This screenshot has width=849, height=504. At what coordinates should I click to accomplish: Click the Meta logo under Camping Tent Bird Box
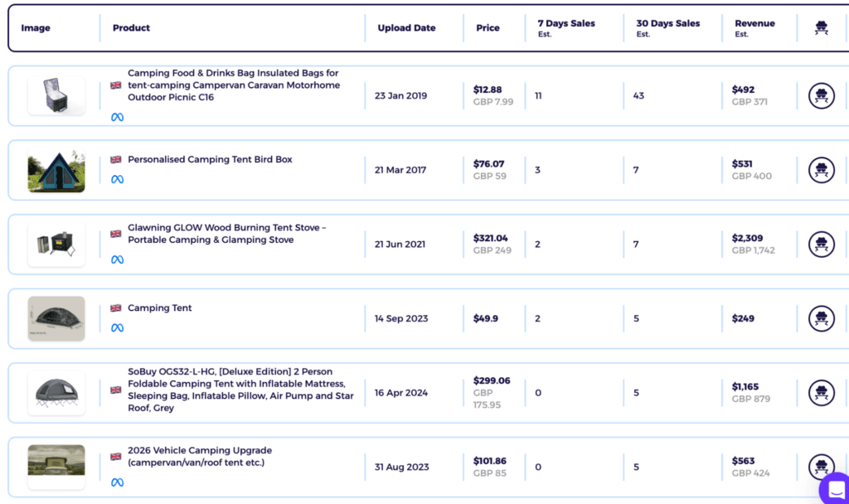[x=117, y=180]
